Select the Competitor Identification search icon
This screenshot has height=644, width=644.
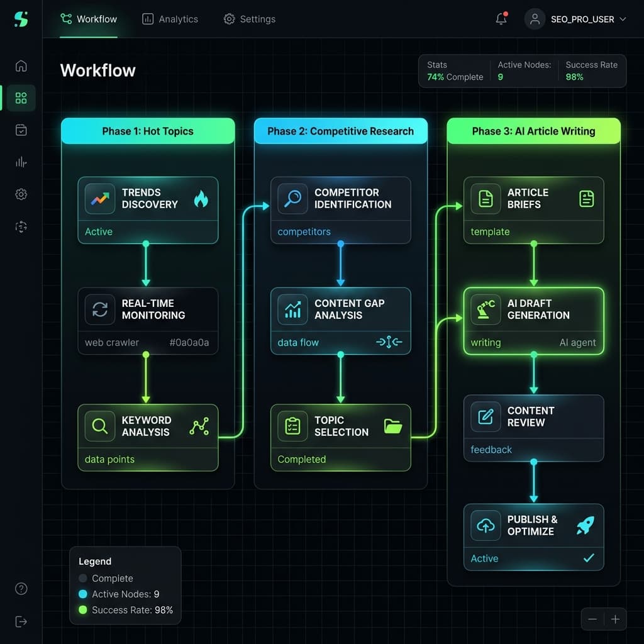pos(292,199)
